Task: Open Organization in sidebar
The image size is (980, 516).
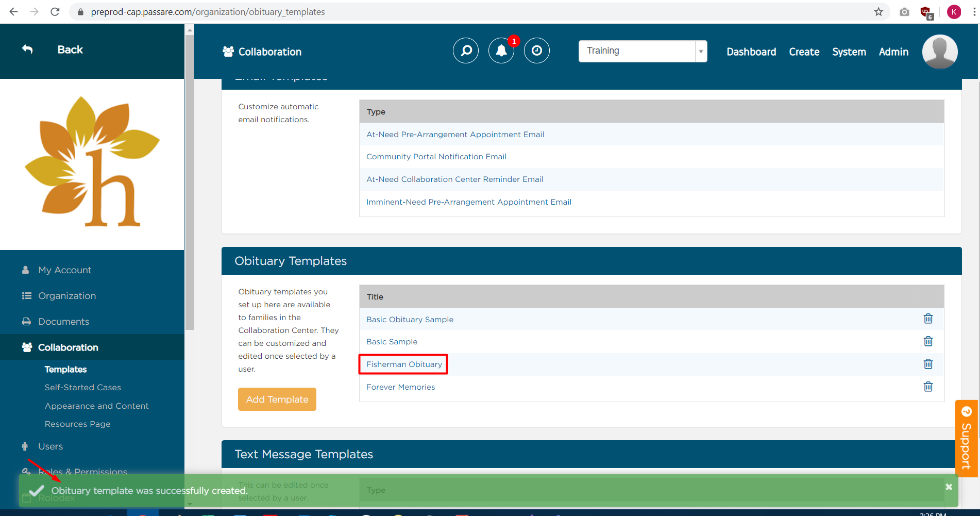Action: coord(67,296)
